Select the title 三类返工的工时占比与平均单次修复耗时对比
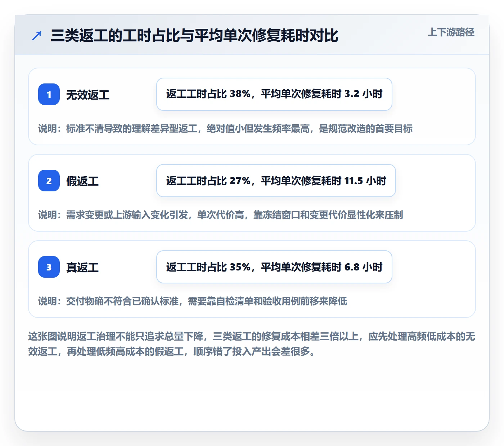The height and width of the screenshot is (446, 504). 194,36
